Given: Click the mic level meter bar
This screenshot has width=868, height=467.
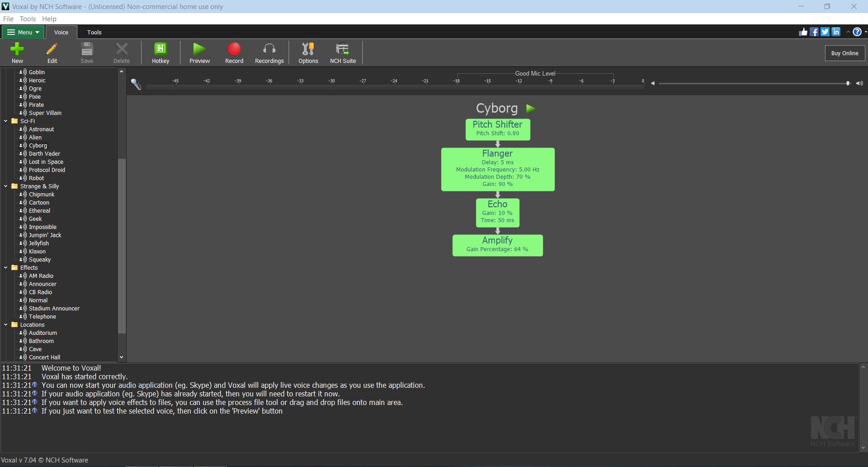Looking at the screenshot, I should 395,87.
